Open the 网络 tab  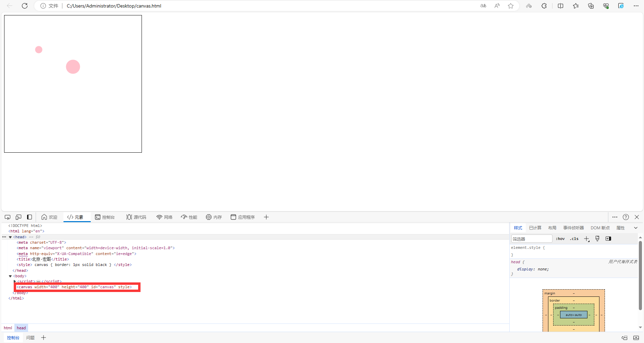pos(164,217)
